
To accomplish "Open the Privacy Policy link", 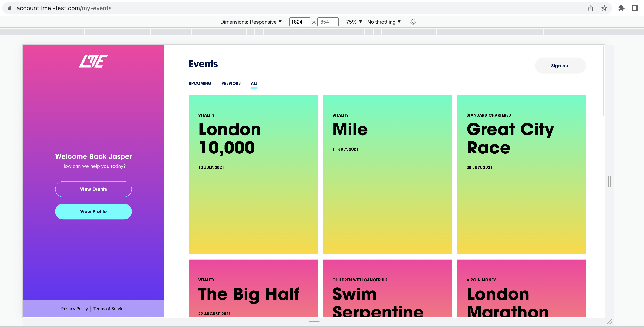I will [74, 309].
